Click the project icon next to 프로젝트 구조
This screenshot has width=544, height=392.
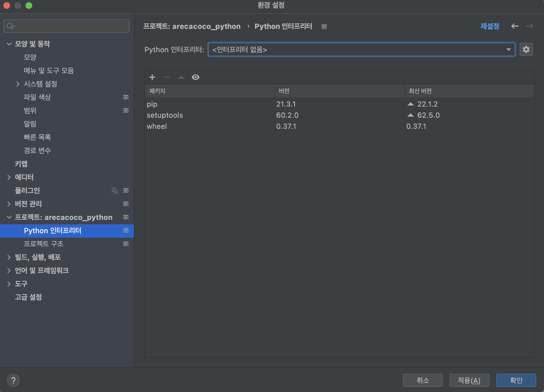(126, 244)
